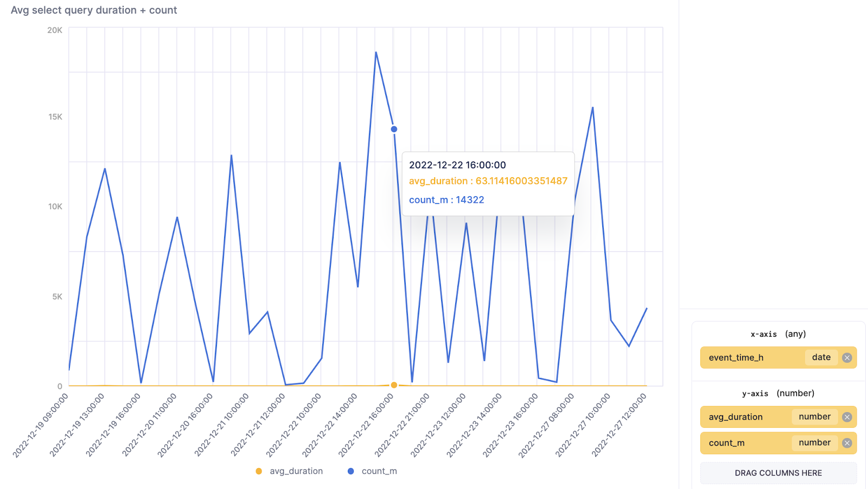Remove count_m column from the y-axis
This screenshot has width=868, height=489.
(x=847, y=443)
